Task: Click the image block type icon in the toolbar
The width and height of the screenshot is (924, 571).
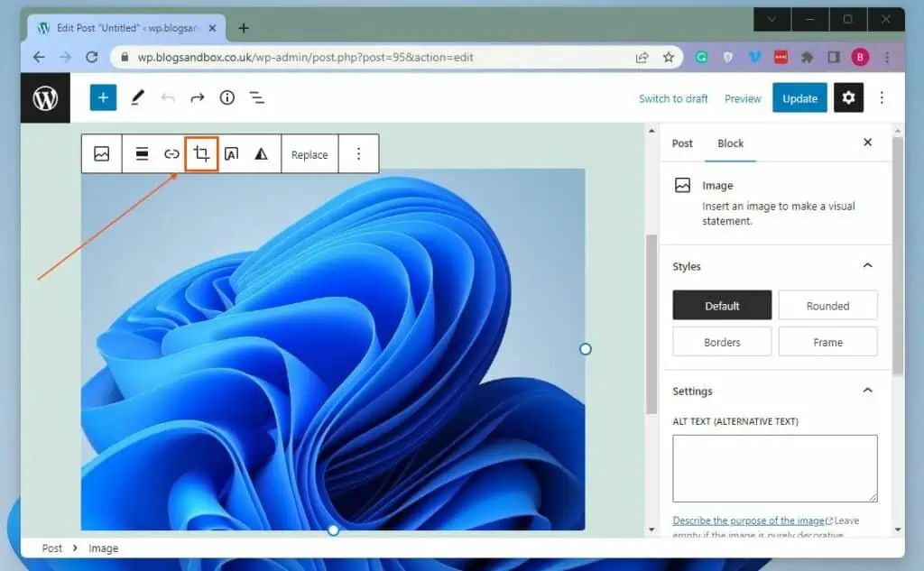Action: click(x=101, y=153)
